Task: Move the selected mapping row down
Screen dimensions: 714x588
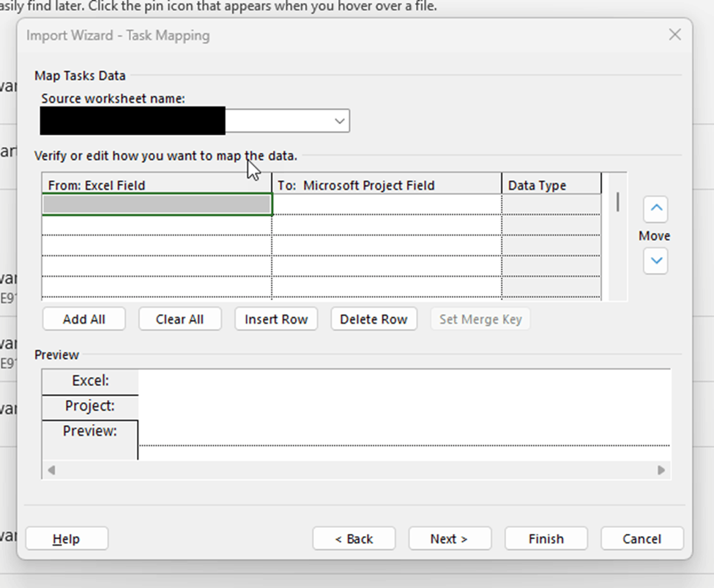Action: click(655, 261)
